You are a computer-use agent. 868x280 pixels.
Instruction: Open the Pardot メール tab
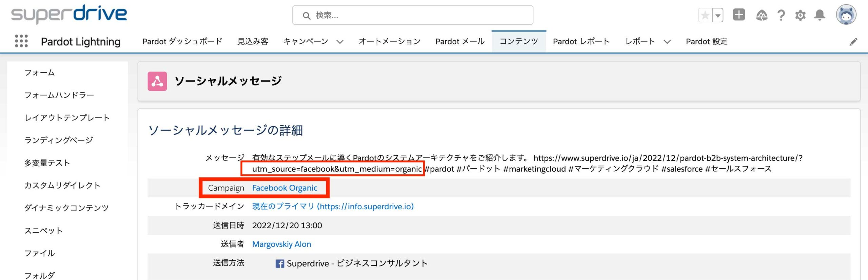[x=460, y=41]
